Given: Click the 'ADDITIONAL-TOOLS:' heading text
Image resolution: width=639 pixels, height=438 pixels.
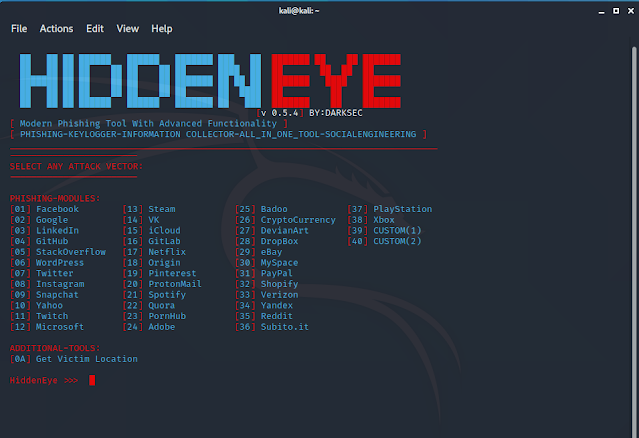Looking at the screenshot, I should pyautogui.click(x=55, y=348).
